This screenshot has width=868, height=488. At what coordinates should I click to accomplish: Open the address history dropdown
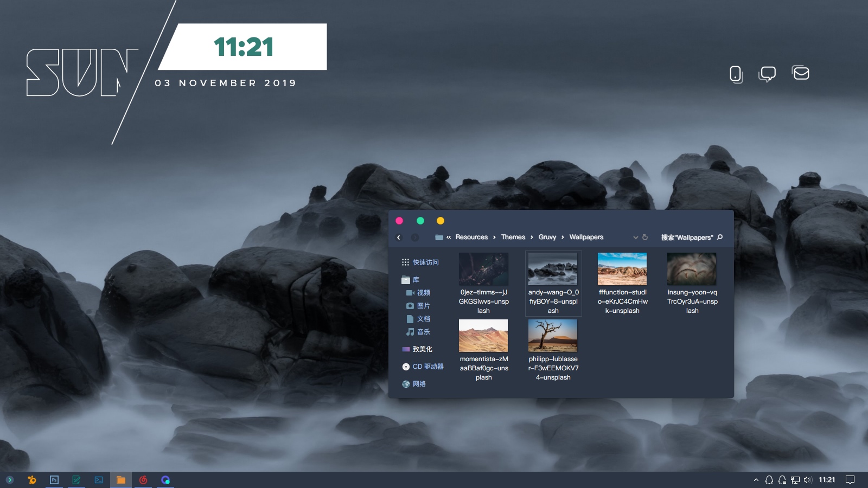click(636, 237)
